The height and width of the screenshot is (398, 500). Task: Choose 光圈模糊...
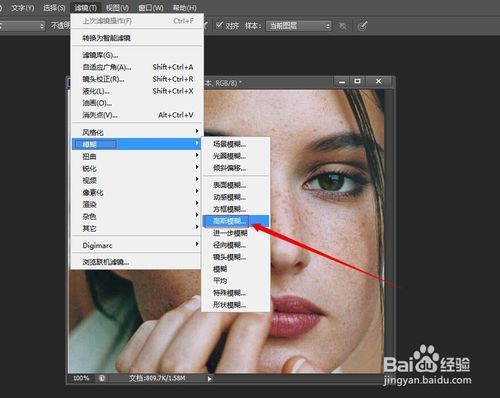point(236,156)
